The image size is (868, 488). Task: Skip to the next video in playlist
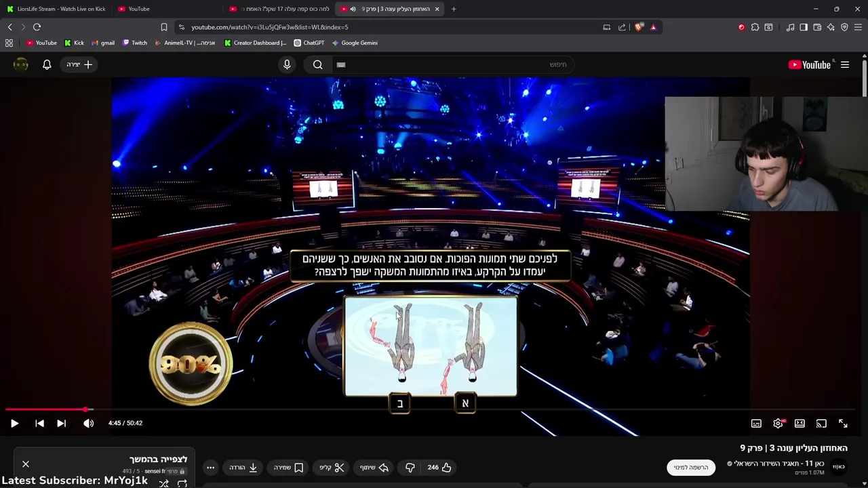(x=61, y=423)
